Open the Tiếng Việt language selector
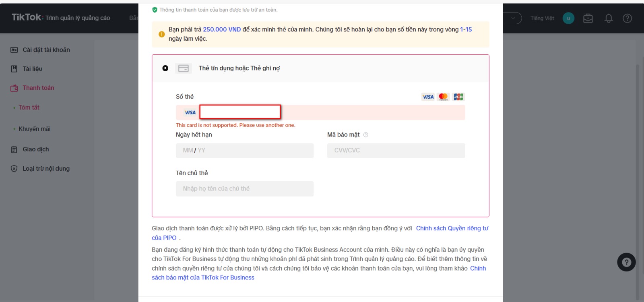The height and width of the screenshot is (302, 644). pos(542,18)
